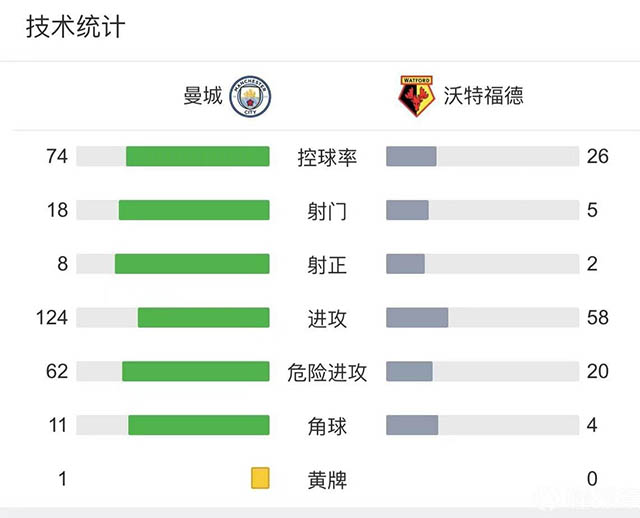Select the 技术统计 heading tab
Image resolution: width=640 pixels, height=518 pixels.
click(x=76, y=27)
